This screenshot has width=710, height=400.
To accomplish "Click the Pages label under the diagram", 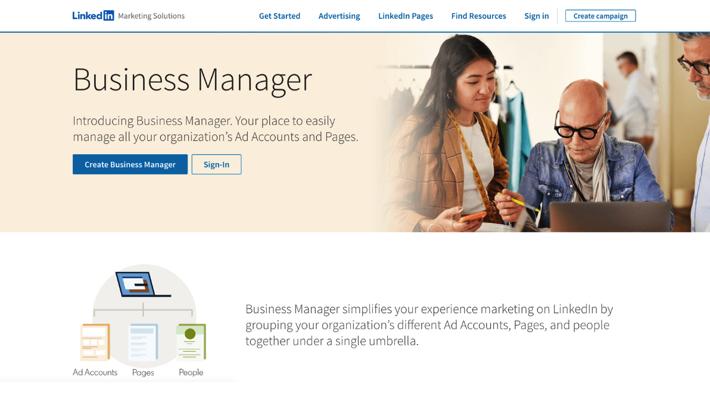I will [143, 372].
